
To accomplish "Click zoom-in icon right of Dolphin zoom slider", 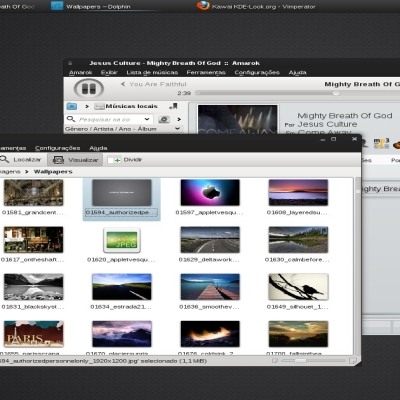I will coord(352,361).
